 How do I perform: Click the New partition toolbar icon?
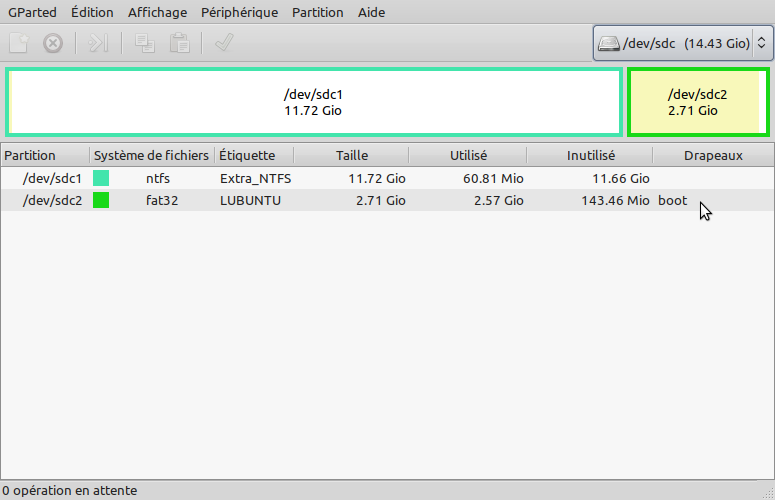pyautogui.click(x=19, y=43)
